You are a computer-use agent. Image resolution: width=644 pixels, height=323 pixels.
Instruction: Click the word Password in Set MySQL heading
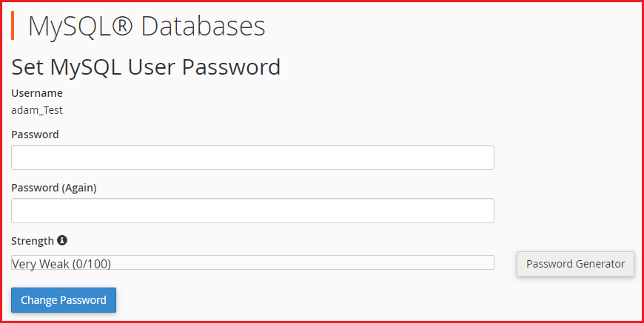point(231,68)
